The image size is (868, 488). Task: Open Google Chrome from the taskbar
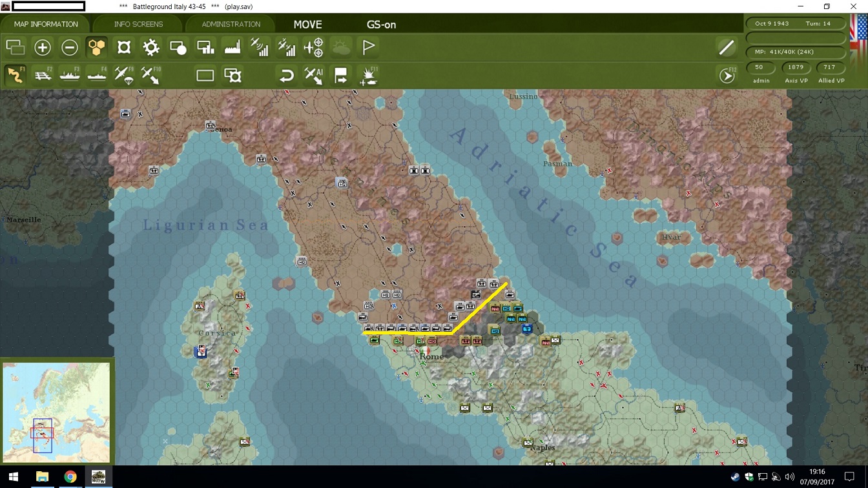point(70,477)
